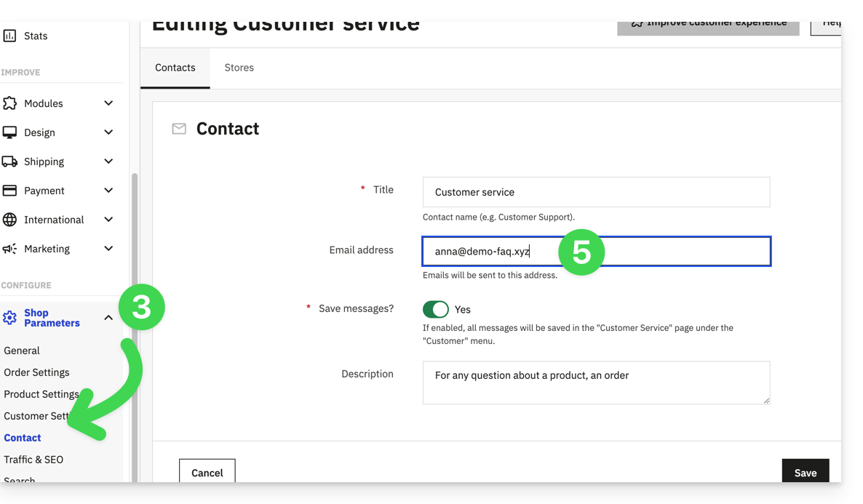The image size is (863, 504).
Task: Click the Shop Parameters gear icon
Action: point(9,318)
